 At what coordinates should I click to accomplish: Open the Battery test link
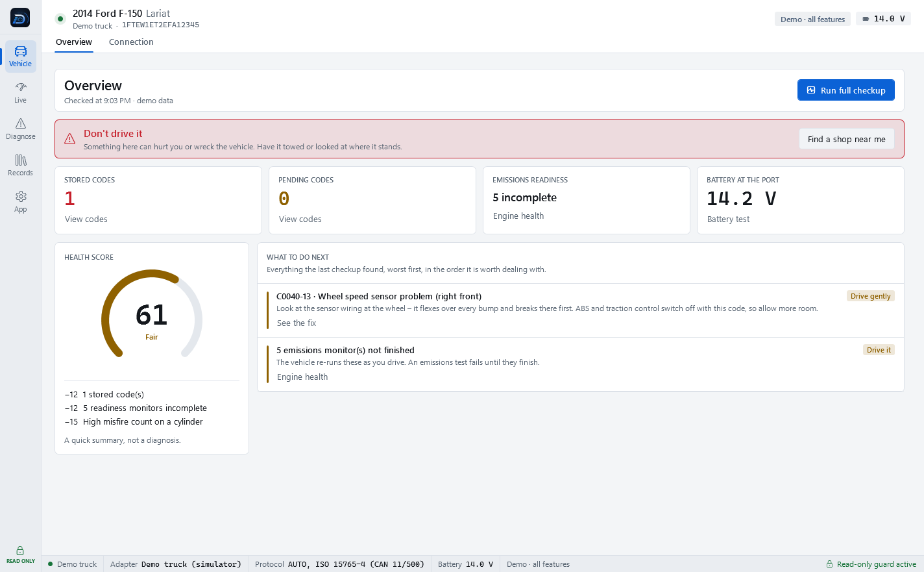[x=728, y=219]
